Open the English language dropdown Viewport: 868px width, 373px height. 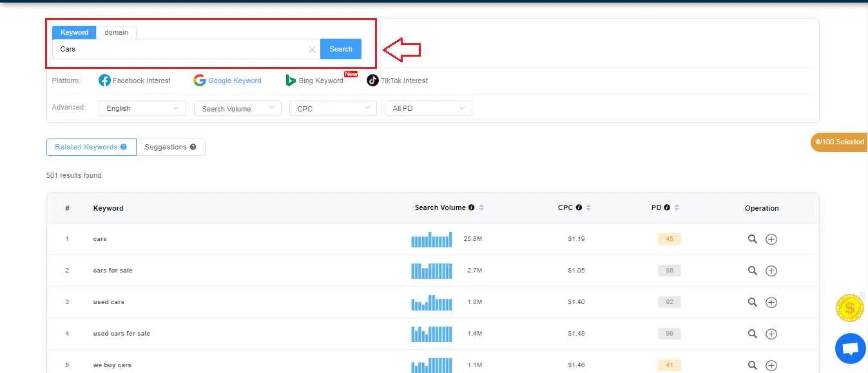(x=141, y=108)
